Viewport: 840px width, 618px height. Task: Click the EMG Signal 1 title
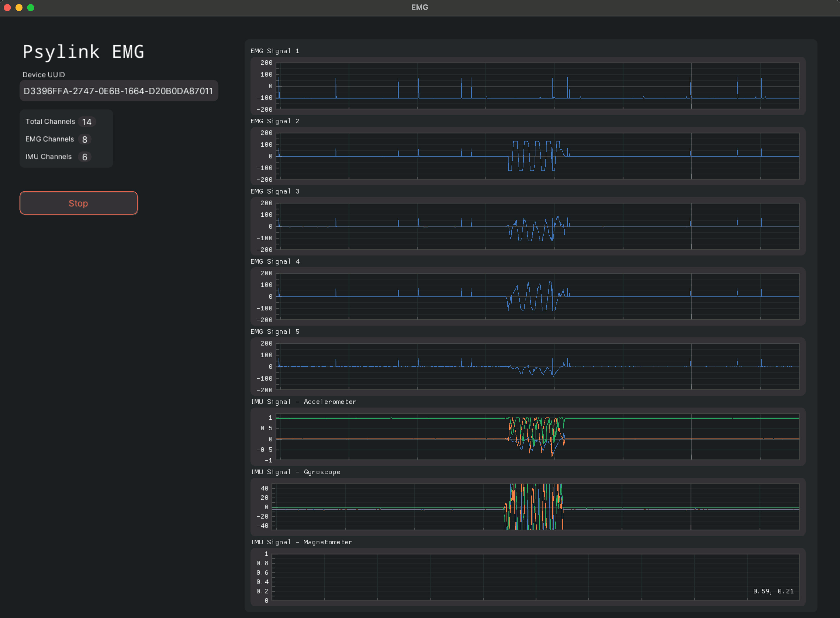(275, 51)
